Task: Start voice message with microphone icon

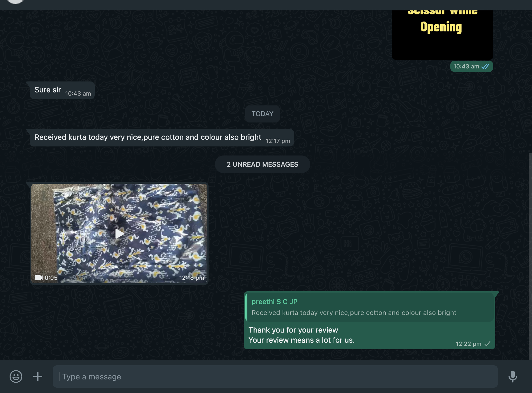Action: pos(513,376)
